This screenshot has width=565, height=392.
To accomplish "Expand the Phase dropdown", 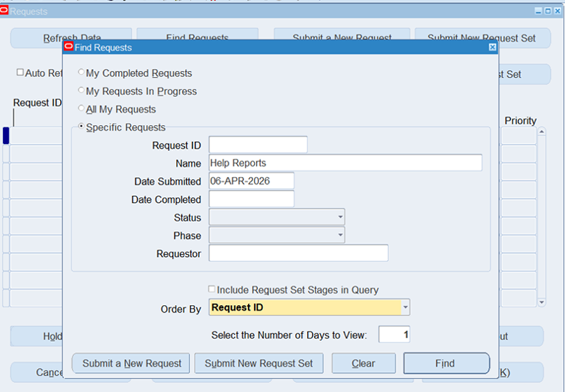I will click(x=339, y=235).
